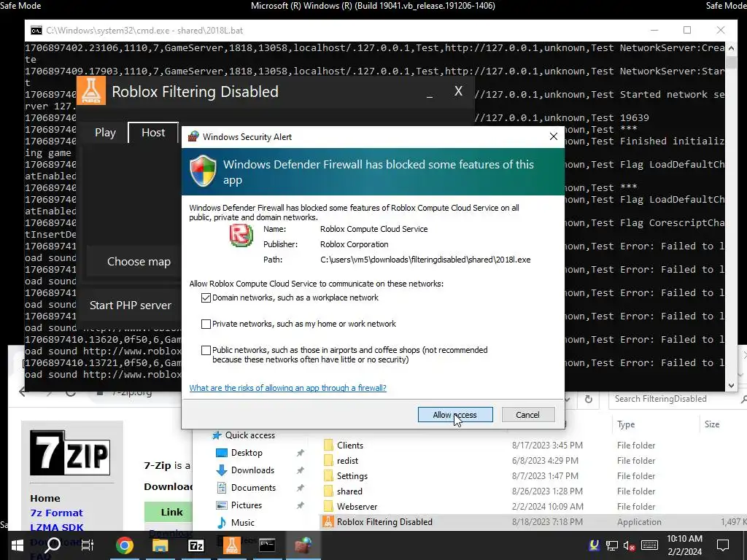Click Windows Security Alert title icon

(x=193, y=136)
